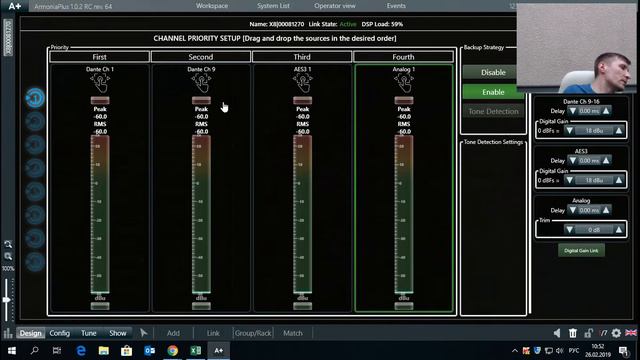Click the Add button
640x360 pixels.
173,333
